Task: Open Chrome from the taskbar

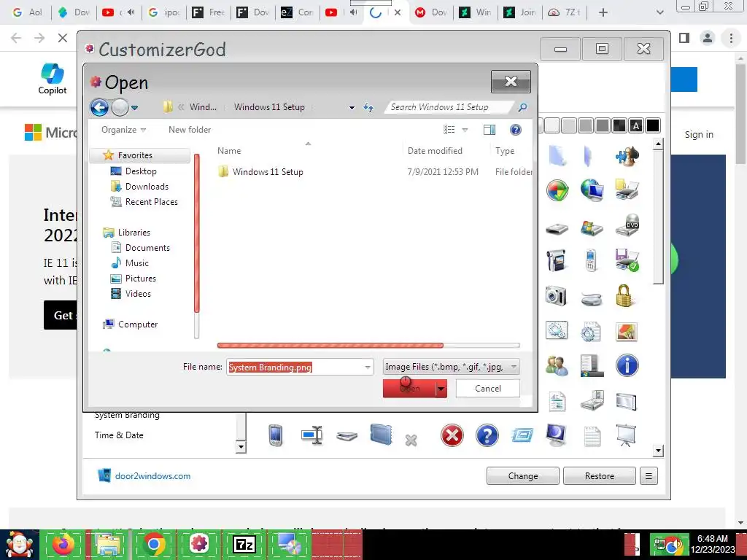Action: 154,544
